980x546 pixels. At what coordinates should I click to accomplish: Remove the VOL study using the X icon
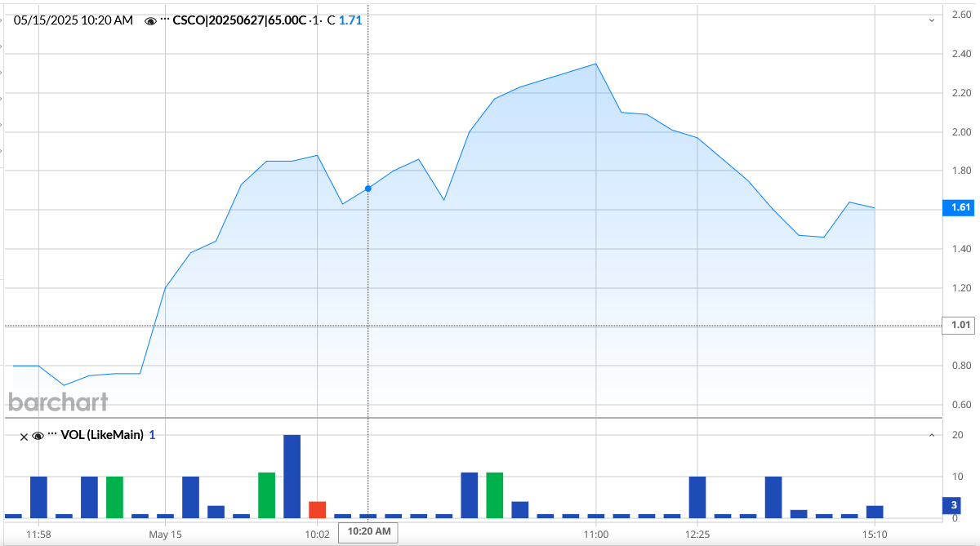(x=23, y=435)
